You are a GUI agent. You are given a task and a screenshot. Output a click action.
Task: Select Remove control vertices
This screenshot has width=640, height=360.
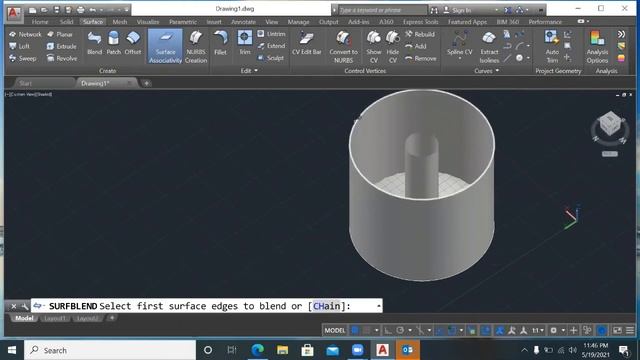point(420,58)
